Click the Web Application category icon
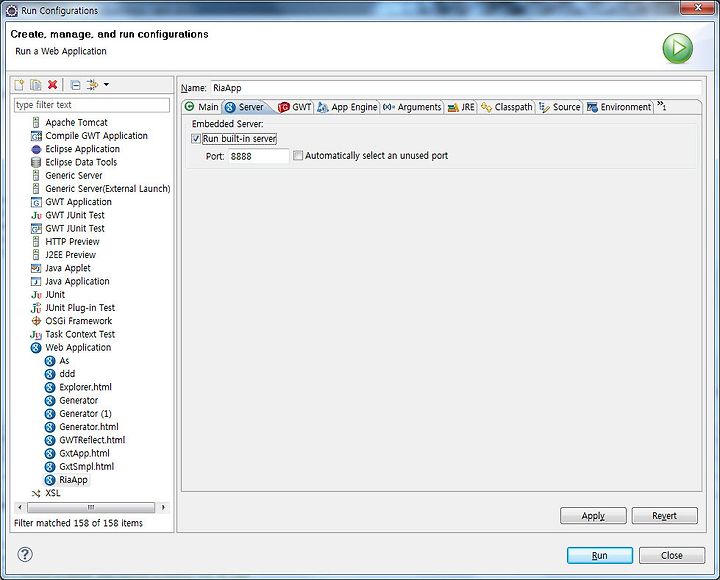 [36, 348]
